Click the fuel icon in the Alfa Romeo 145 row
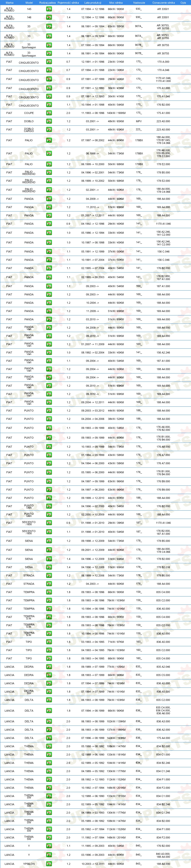The image size is (191, 868). [49, 9]
